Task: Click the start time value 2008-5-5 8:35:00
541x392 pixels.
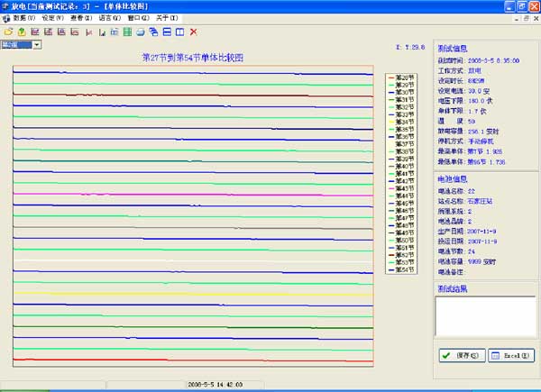Action: tap(493, 60)
